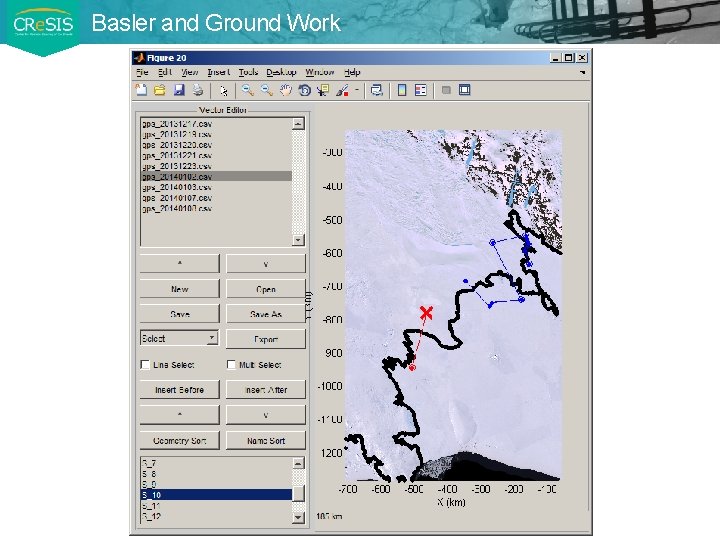Viewport: 720px width, 540px height.
Task: Click the Insert Legend toolbar icon
Action: [421, 90]
